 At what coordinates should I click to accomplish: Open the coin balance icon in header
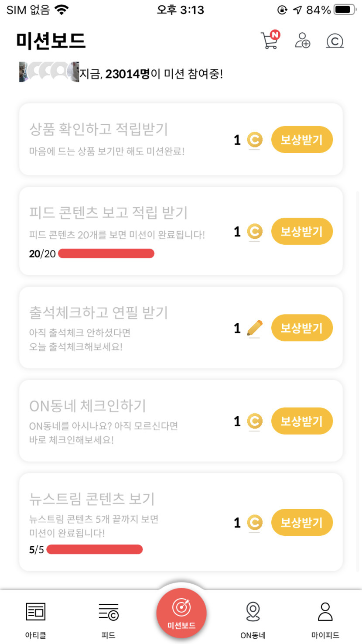(335, 41)
